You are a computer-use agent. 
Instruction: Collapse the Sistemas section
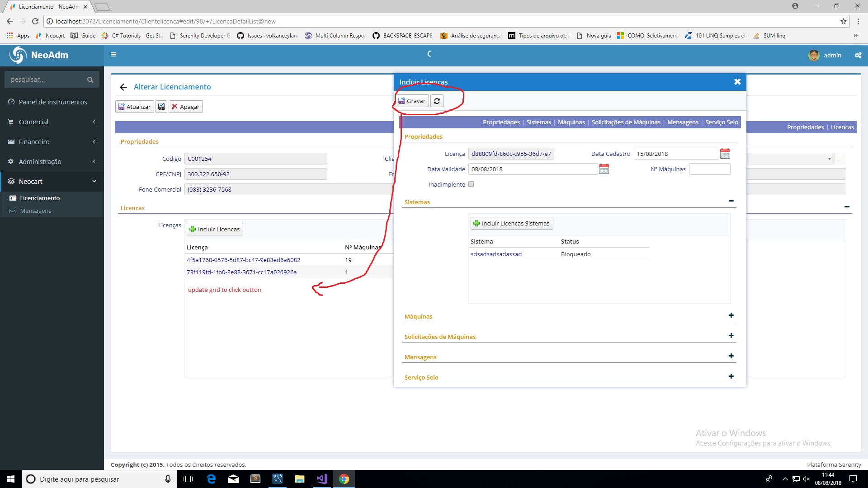click(x=731, y=201)
